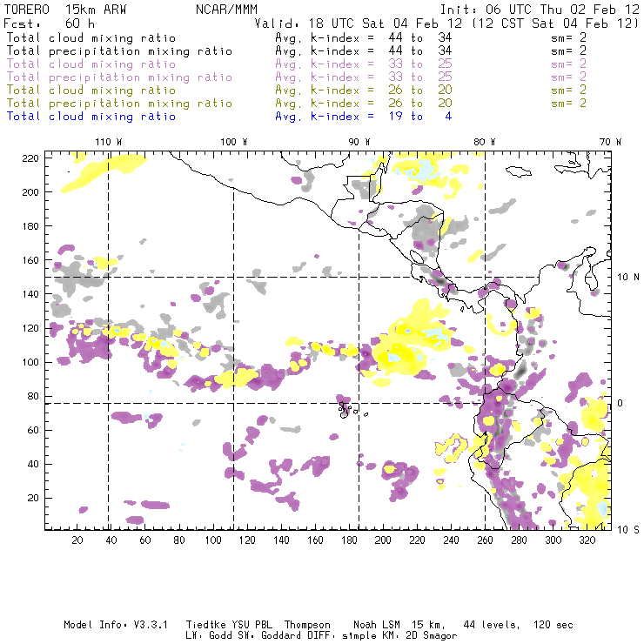The width and height of the screenshot is (644, 644).
Task: Click the olive 'Total precipitation mixing ratio' legend label
Action: pos(119,104)
